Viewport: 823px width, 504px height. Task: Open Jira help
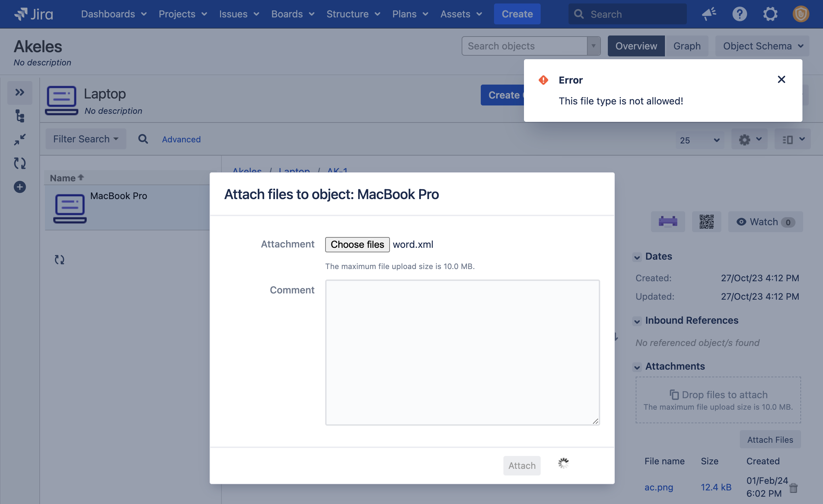(739, 14)
